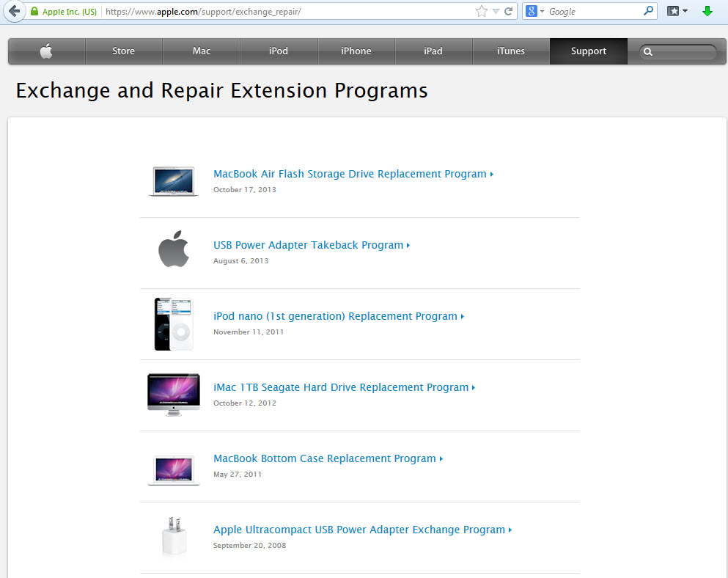728x578 pixels.
Task: Open the iTunes tab
Action: (x=511, y=51)
